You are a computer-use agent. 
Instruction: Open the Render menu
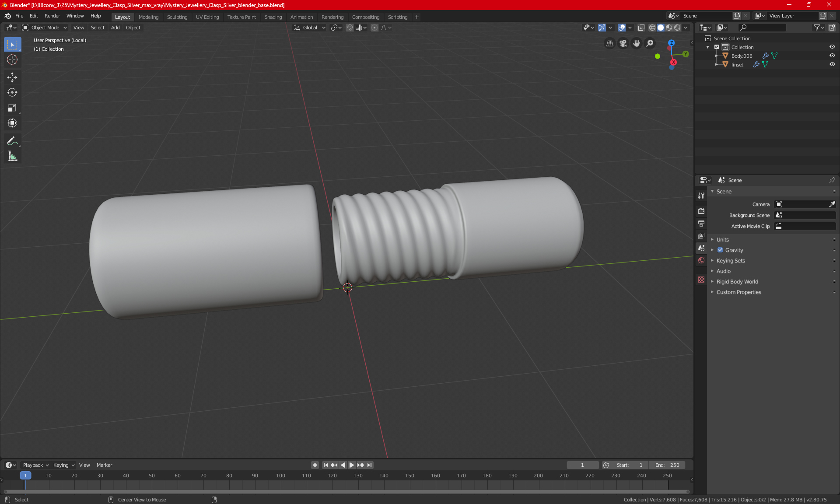52,16
